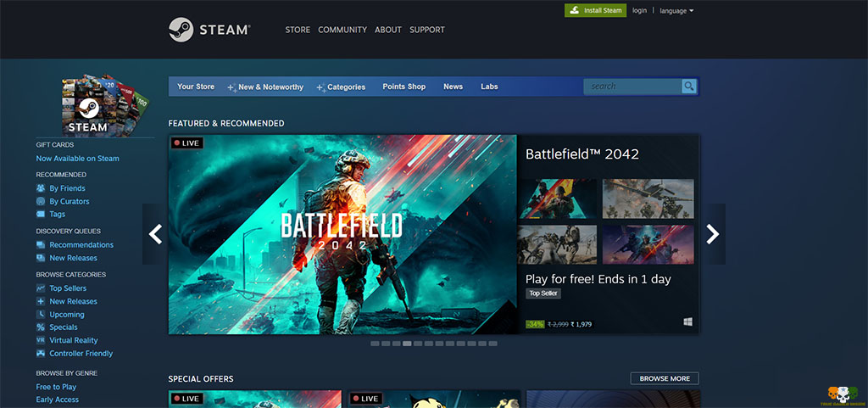The width and height of the screenshot is (868, 408).
Task: Click the ₹ 1,979 price
Action: tap(581, 324)
